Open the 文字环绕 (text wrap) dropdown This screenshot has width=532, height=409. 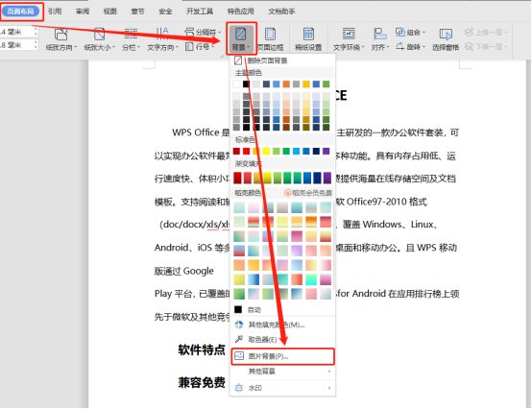pyautogui.click(x=349, y=39)
